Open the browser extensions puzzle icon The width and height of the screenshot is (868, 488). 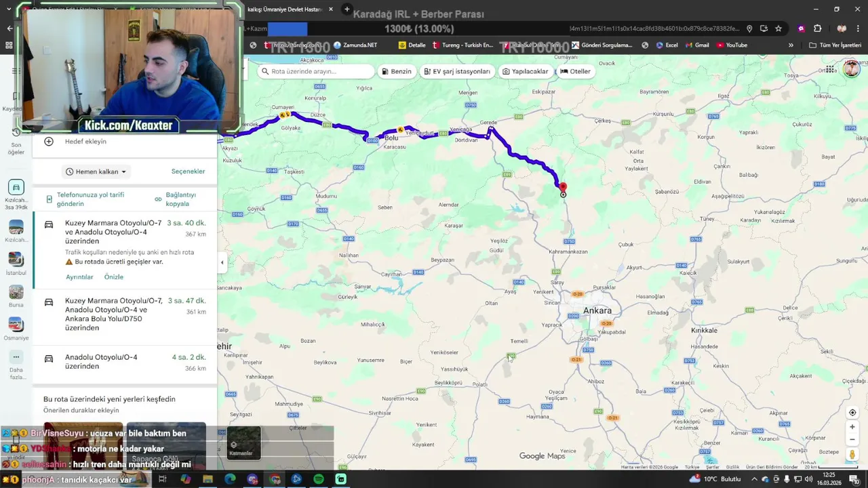pyautogui.click(x=817, y=28)
